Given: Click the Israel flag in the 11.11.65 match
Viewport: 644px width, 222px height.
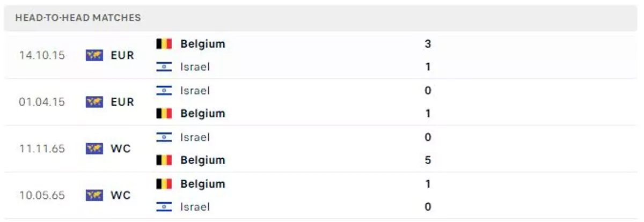Looking at the screenshot, I should (164, 137).
